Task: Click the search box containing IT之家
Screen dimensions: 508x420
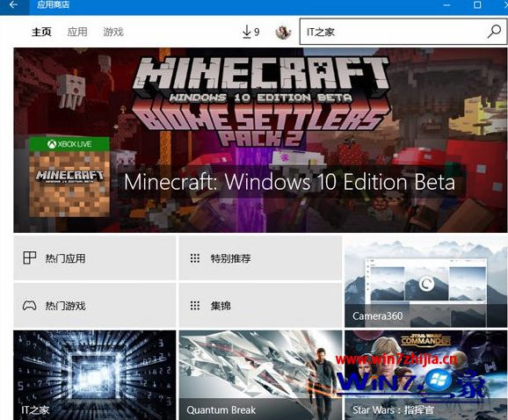Action: coord(403,32)
